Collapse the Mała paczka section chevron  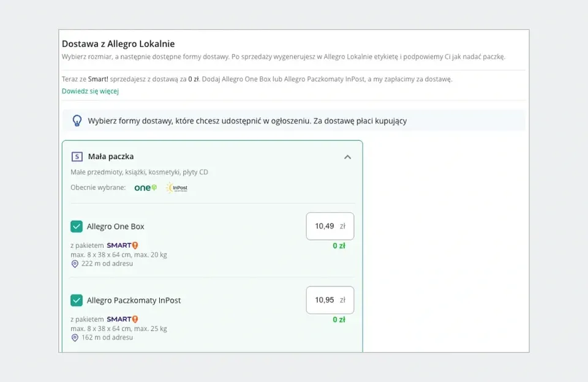pos(347,157)
